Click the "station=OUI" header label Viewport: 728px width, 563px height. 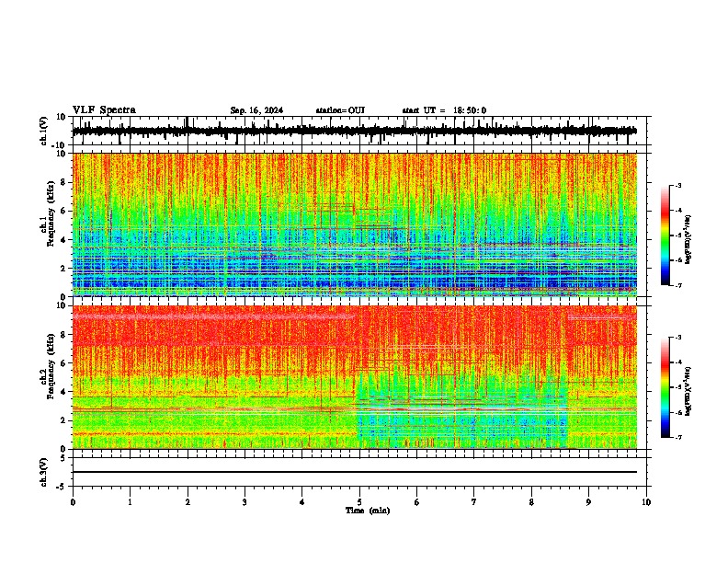(x=340, y=110)
